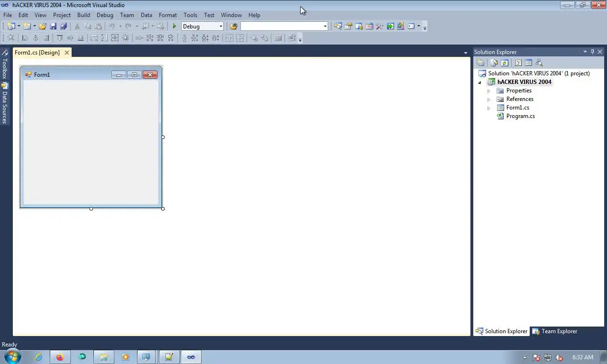Open the Start Page toolbar icon
This screenshot has width=607, height=364.
click(390, 27)
